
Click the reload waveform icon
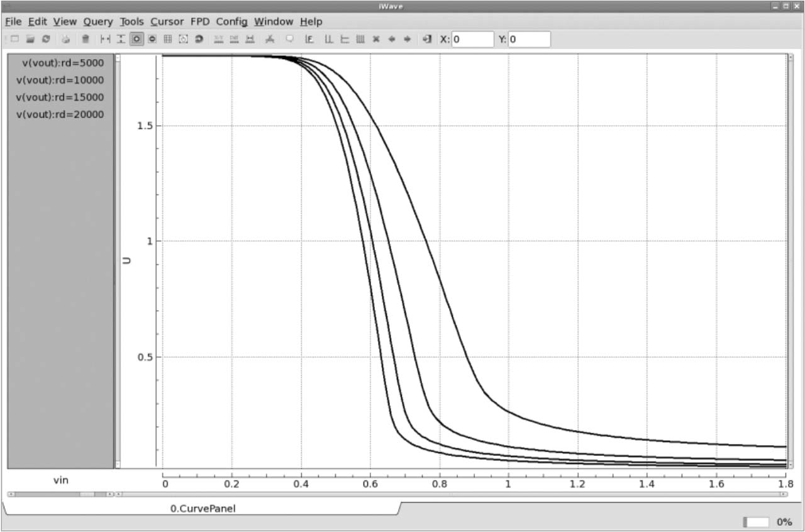tap(46, 39)
